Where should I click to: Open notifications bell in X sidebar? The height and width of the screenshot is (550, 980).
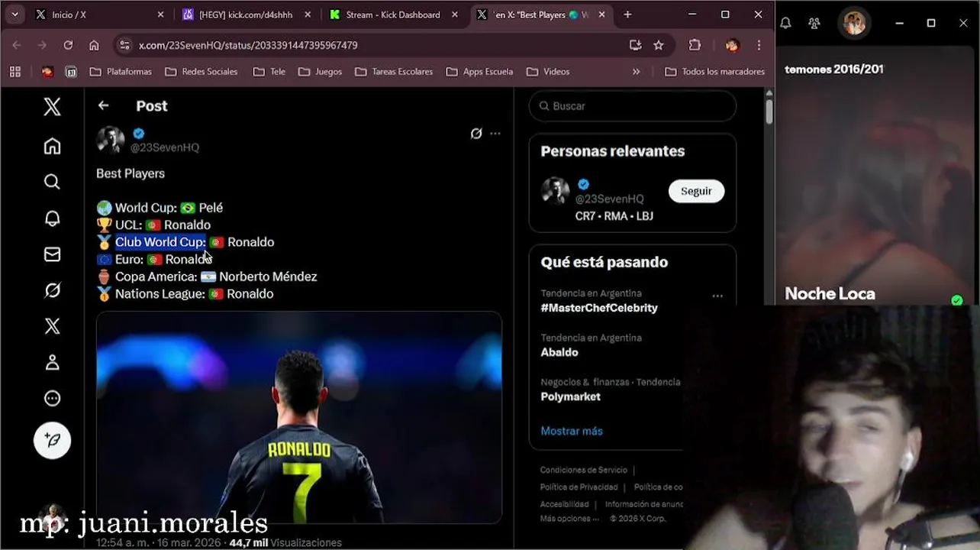coord(52,218)
